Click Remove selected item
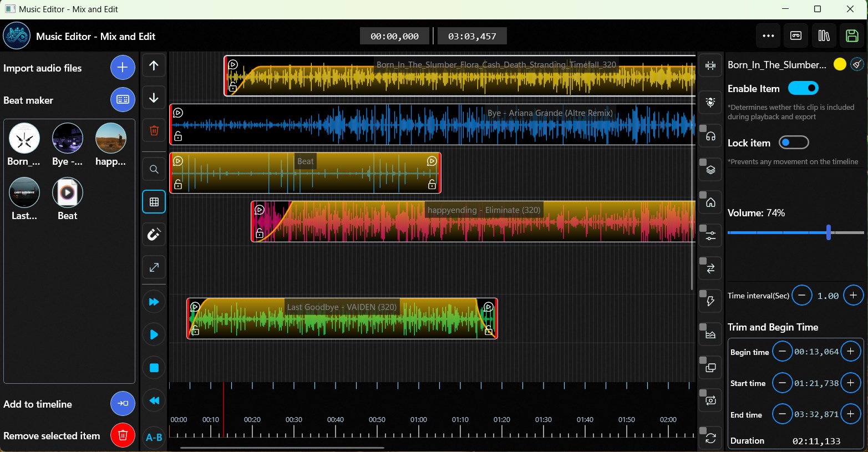This screenshot has height=452, width=868. (x=123, y=435)
